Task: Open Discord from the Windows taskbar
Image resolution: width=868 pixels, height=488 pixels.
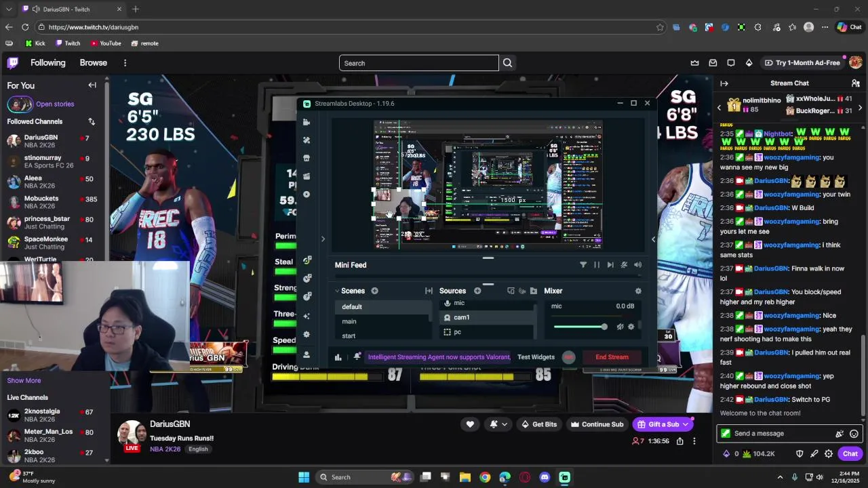Action: [x=545, y=477]
